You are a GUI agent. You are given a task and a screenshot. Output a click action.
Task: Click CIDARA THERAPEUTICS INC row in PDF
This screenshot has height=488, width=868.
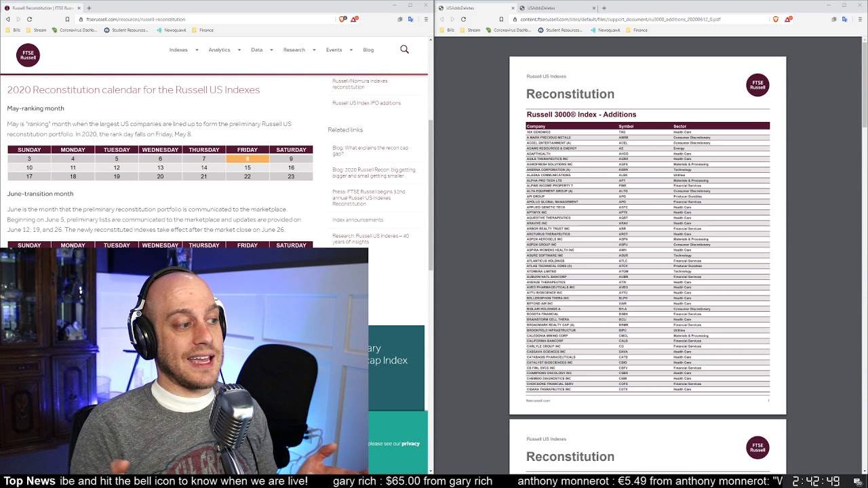(648, 389)
